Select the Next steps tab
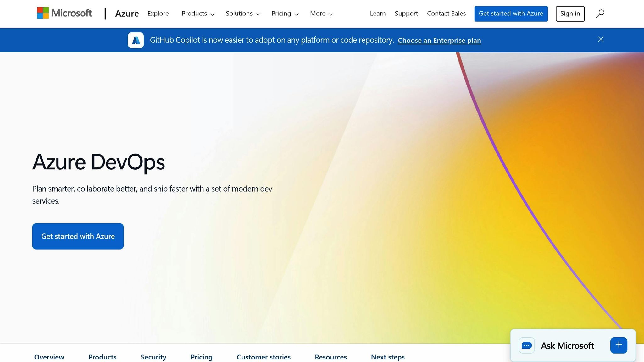Image resolution: width=644 pixels, height=362 pixels. pyautogui.click(x=387, y=357)
